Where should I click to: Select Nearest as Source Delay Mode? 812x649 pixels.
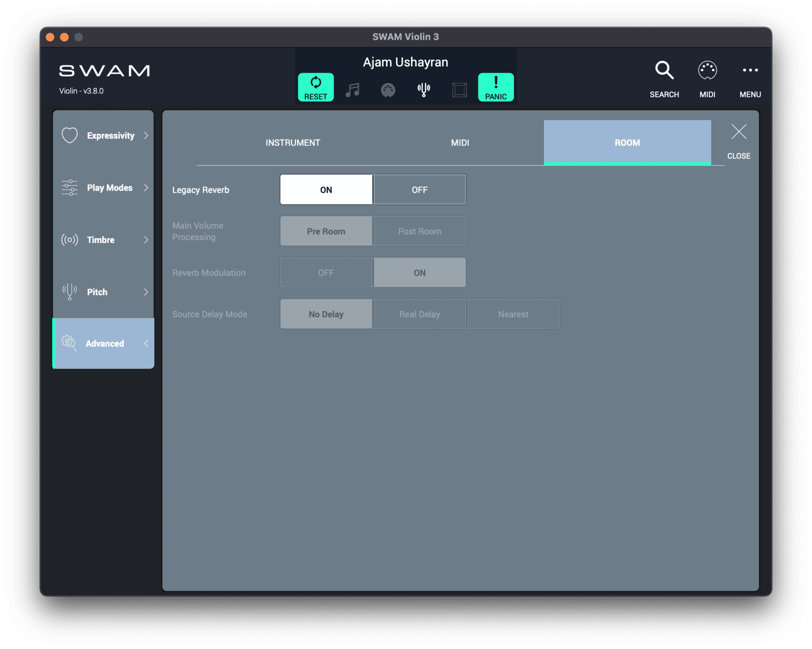tap(513, 314)
